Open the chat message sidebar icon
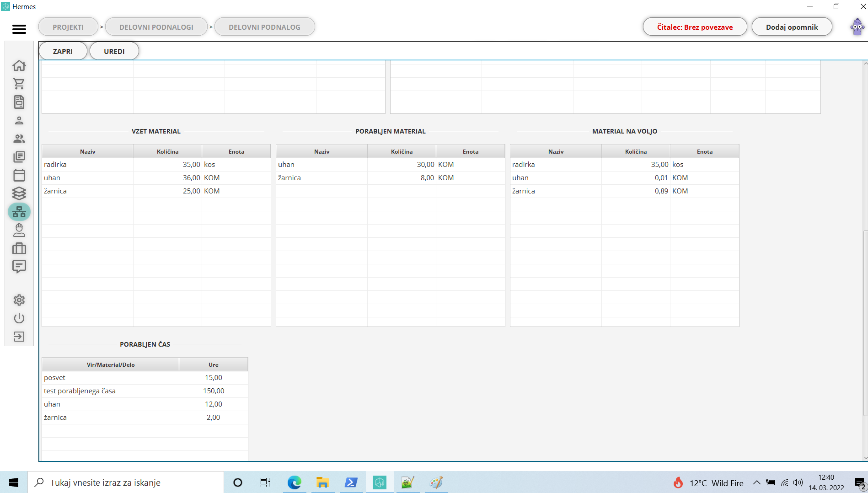Viewport: 868px width, 493px height. [19, 267]
